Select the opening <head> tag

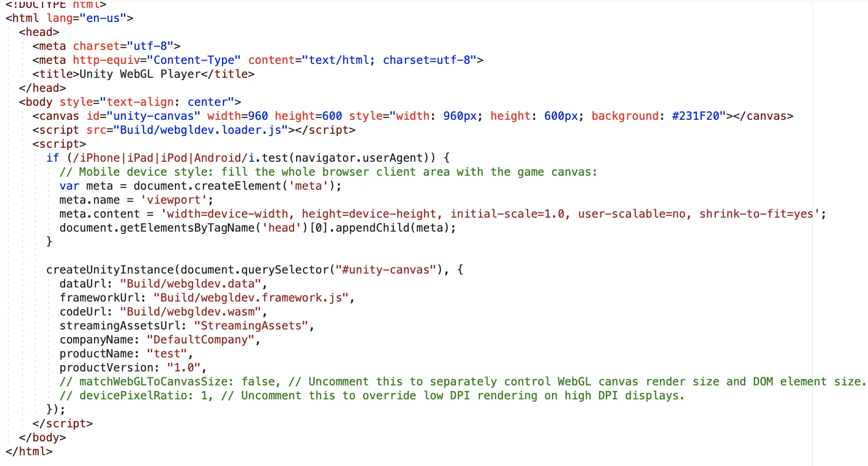click(x=39, y=32)
